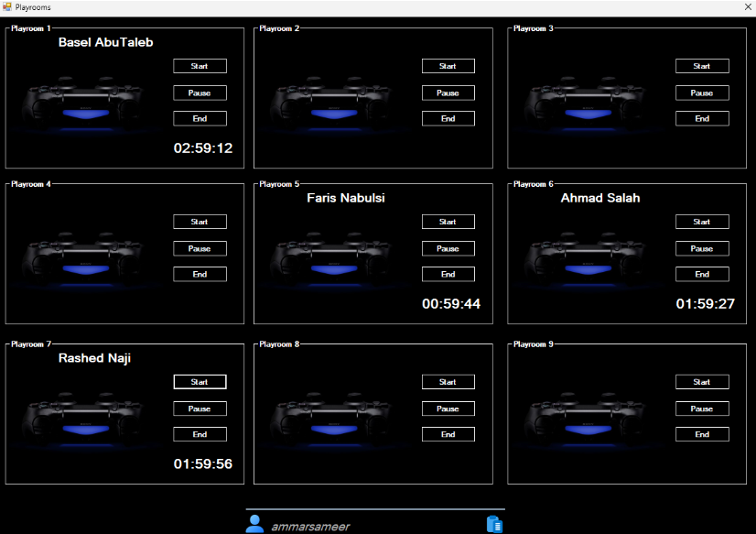
Task: End the Playroom 1 session
Action: tap(200, 119)
